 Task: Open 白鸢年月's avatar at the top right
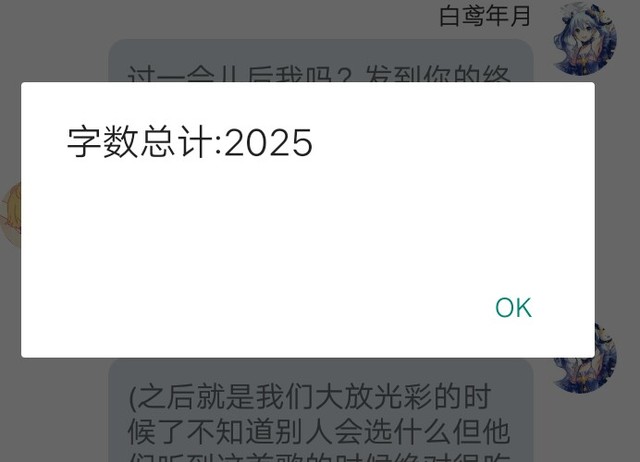click(x=584, y=39)
